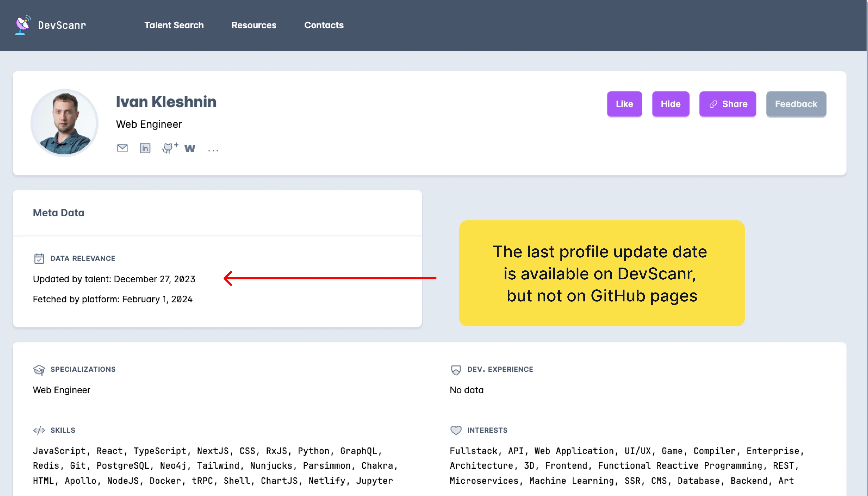The height and width of the screenshot is (496, 868).
Task: Click the DevScanr brand name text
Action: pyautogui.click(x=62, y=25)
